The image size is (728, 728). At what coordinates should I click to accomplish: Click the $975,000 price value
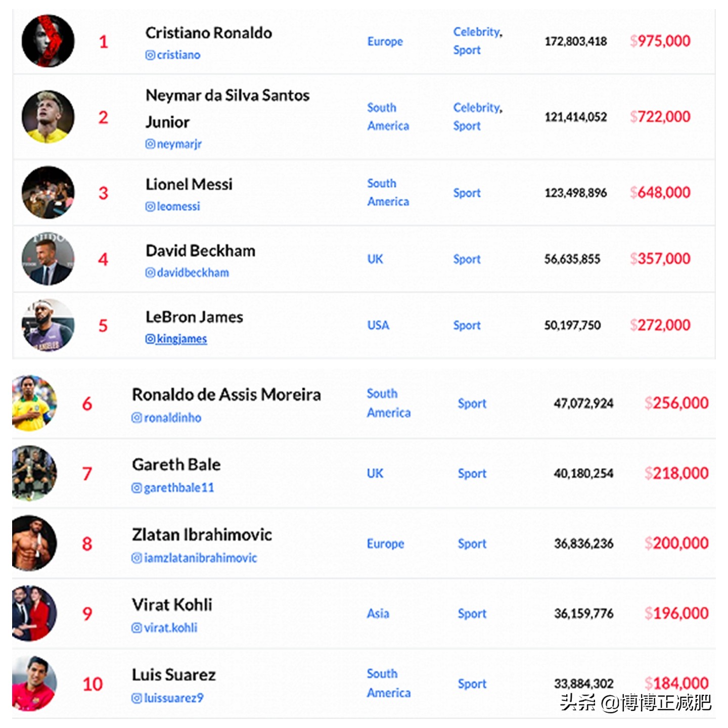(660, 41)
